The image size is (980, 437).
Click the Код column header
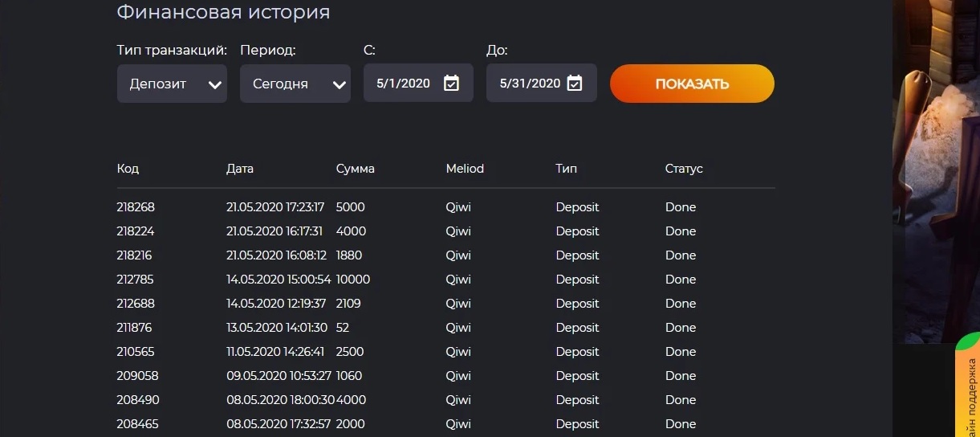(x=128, y=169)
